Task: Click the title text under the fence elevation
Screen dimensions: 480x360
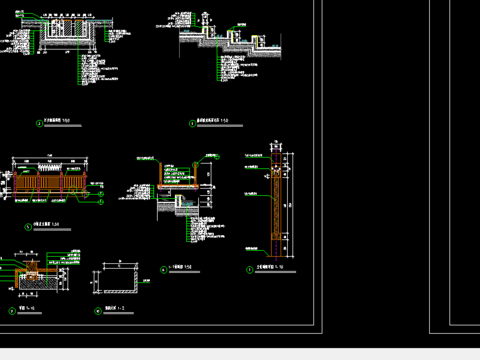Action: point(46,224)
